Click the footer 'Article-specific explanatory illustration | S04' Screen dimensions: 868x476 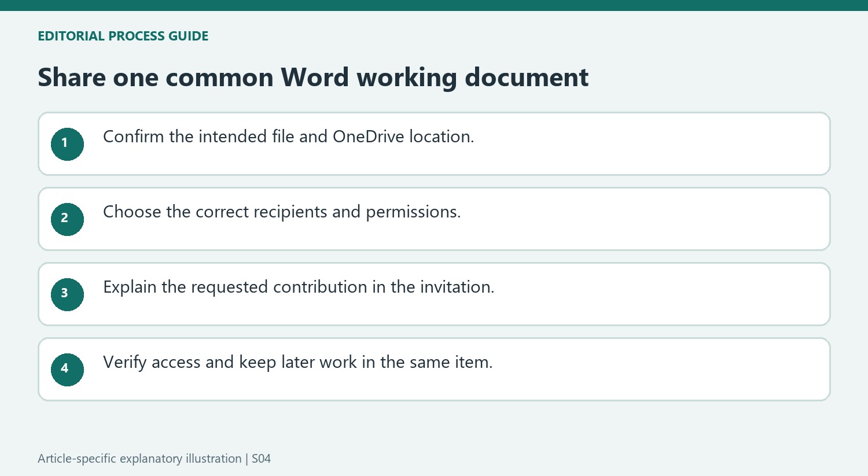click(154, 459)
